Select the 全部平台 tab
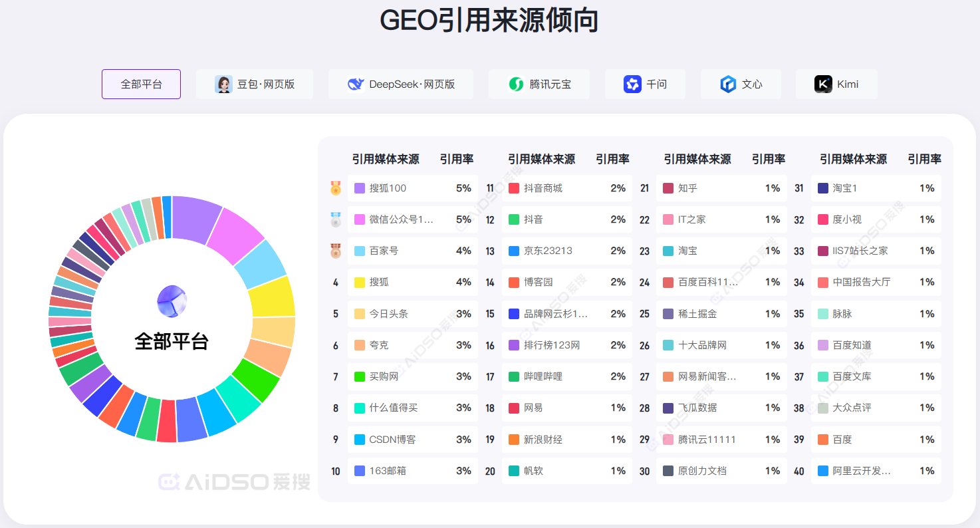This screenshot has width=980, height=528. pos(141,84)
